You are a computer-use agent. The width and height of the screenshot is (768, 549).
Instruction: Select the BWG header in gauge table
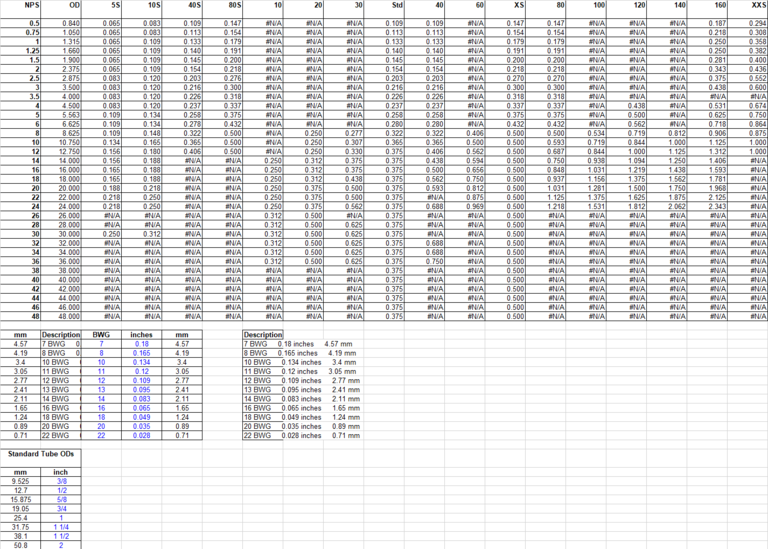click(101, 334)
